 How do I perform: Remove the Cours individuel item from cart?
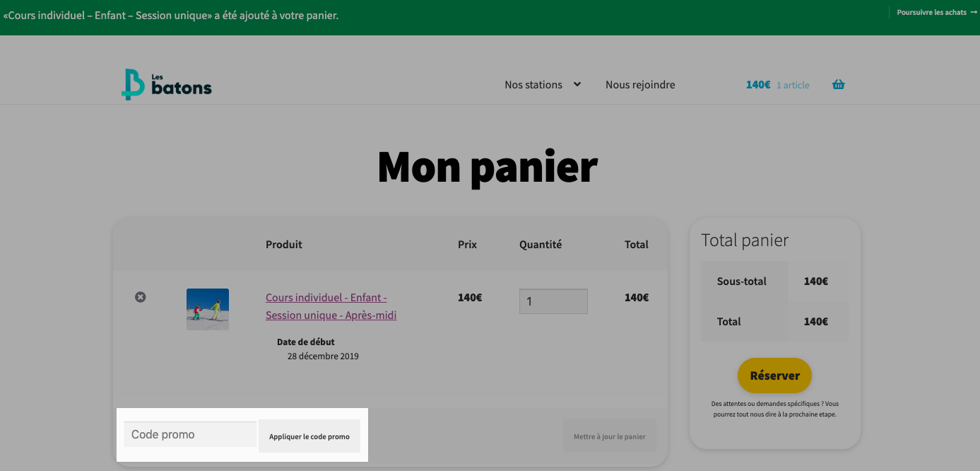(x=141, y=297)
